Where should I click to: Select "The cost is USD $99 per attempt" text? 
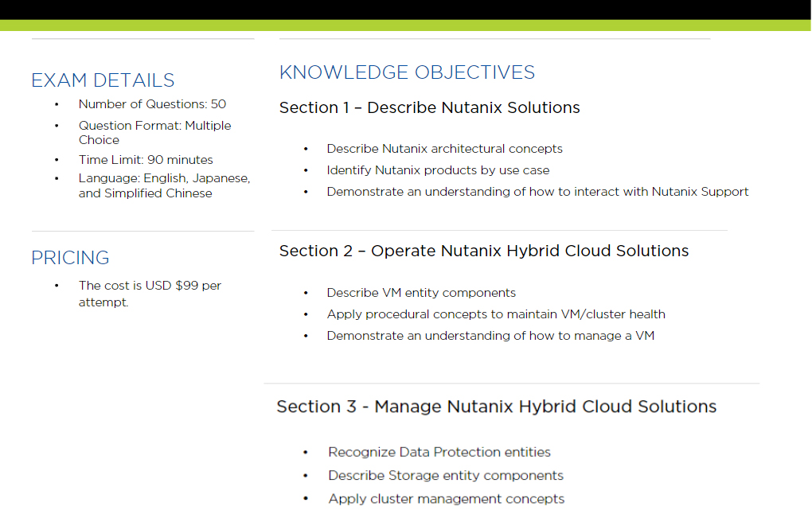tap(150, 294)
